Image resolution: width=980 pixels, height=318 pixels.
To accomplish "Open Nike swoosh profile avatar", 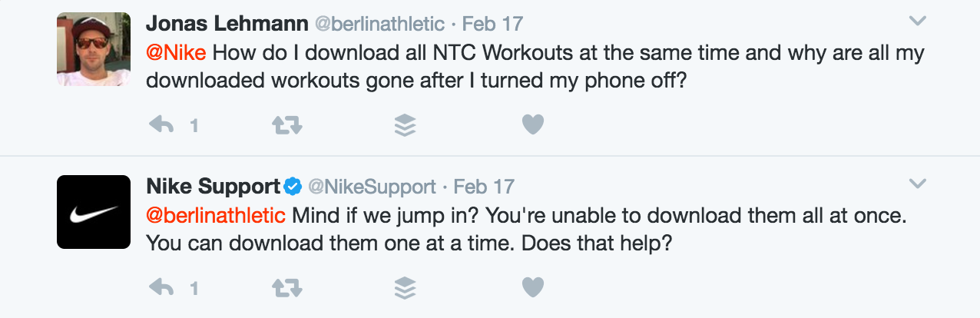I will [94, 212].
